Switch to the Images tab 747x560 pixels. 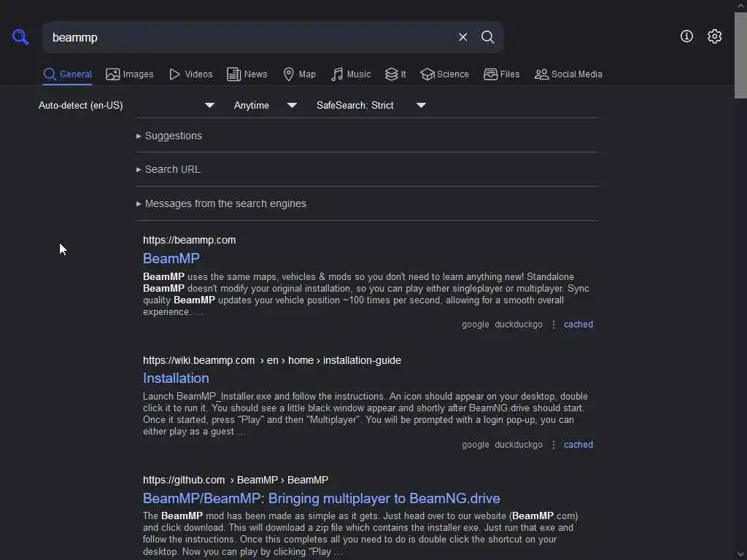[130, 74]
